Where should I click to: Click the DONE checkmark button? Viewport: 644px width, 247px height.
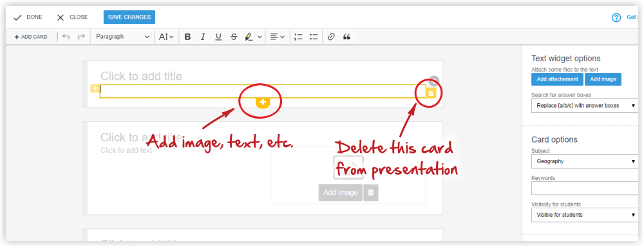point(28,17)
